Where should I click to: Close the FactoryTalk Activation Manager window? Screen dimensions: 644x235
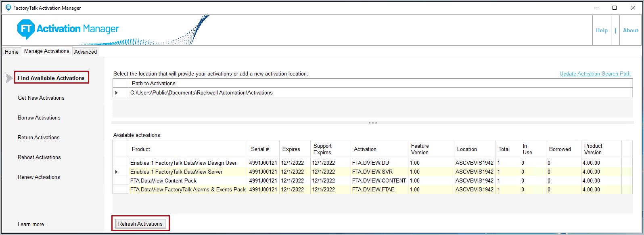tap(633, 8)
